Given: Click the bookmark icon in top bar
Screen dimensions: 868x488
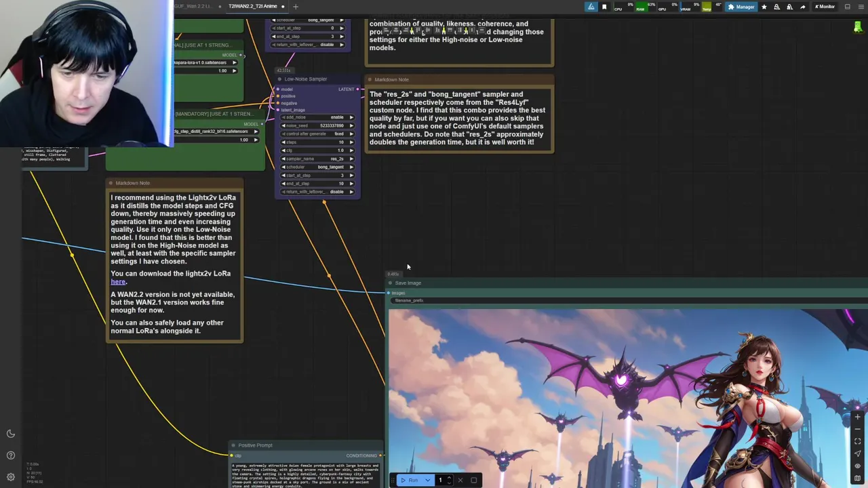Looking at the screenshot, I should coord(604,7).
